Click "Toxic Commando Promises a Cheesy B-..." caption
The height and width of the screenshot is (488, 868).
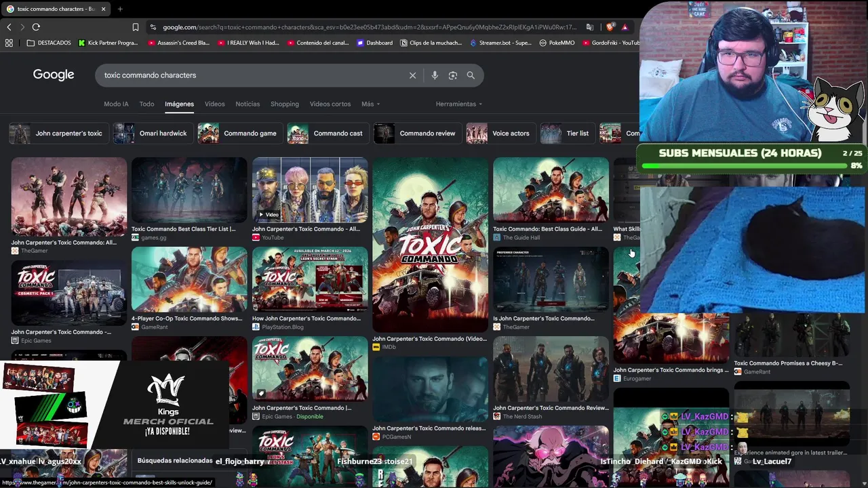(x=788, y=363)
